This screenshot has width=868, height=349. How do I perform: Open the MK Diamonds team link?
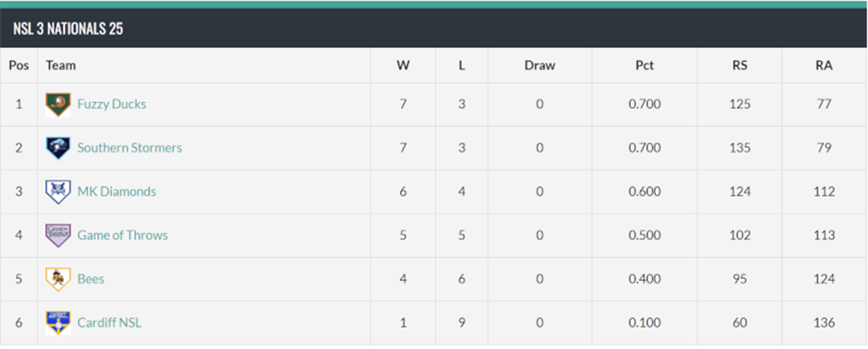[117, 191]
